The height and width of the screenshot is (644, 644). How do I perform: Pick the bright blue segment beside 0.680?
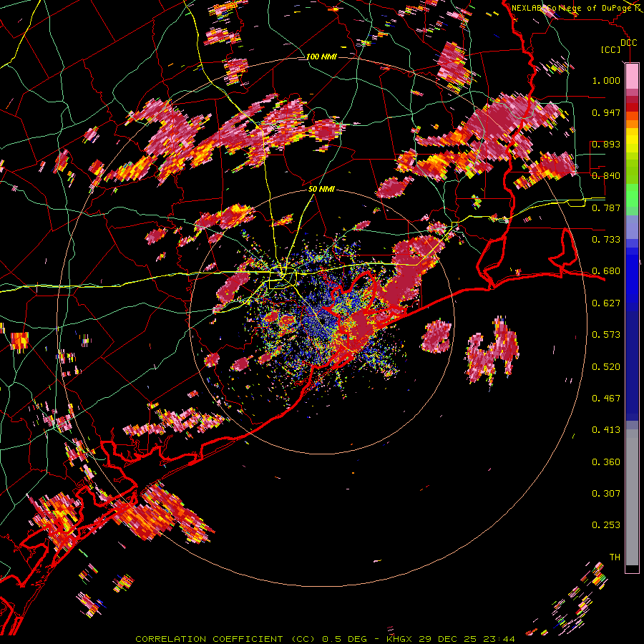632,273
